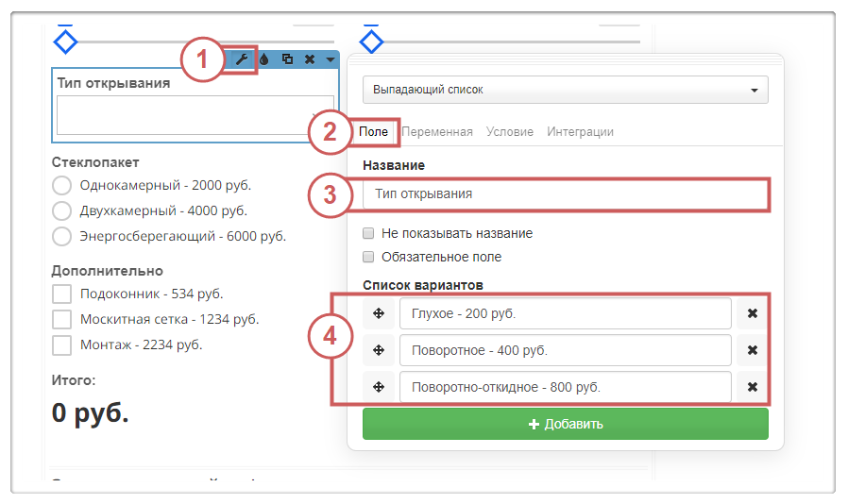Switch to the 'Переменная' tab

(x=436, y=132)
